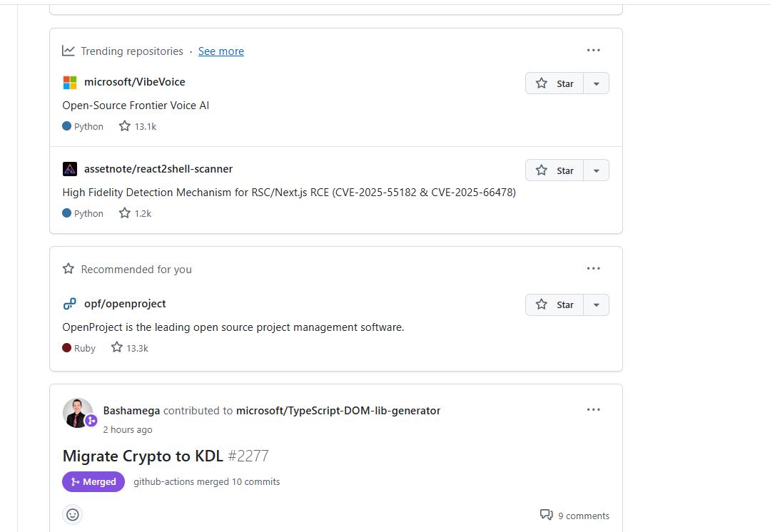Click the assetnote organization avatar
Viewport: 770px width, 532px height.
(x=69, y=169)
